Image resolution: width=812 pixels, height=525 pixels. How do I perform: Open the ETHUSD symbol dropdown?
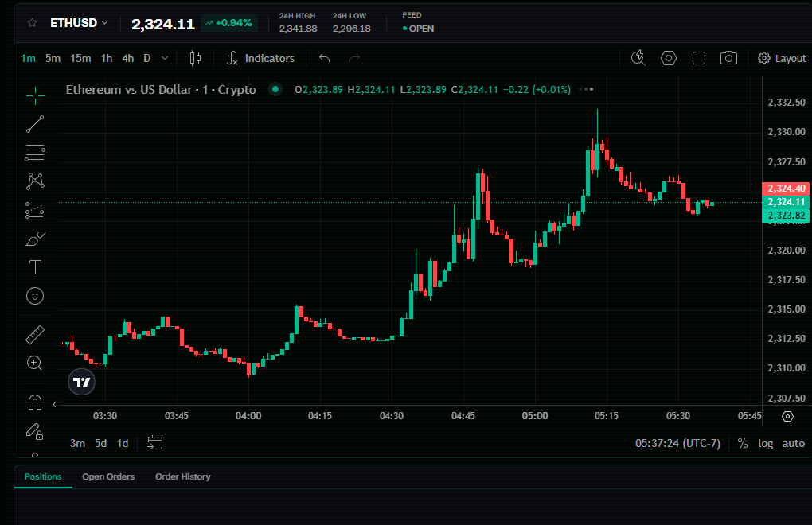click(80, 23)
